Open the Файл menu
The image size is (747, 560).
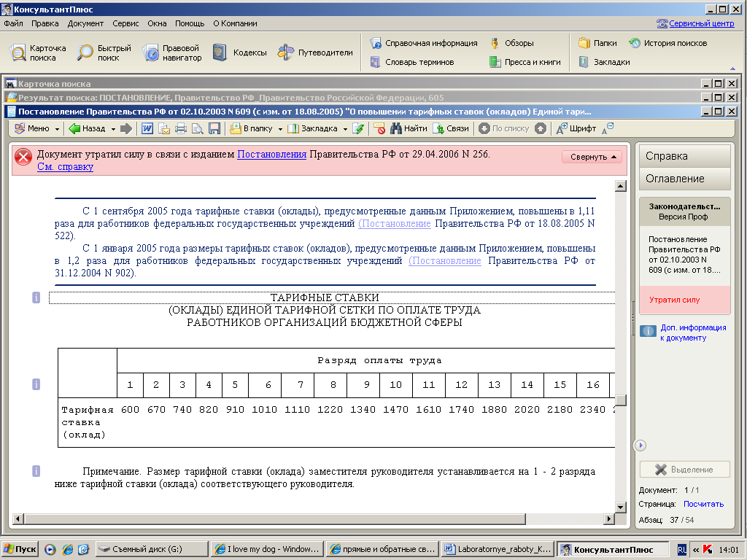click(13, 23)
